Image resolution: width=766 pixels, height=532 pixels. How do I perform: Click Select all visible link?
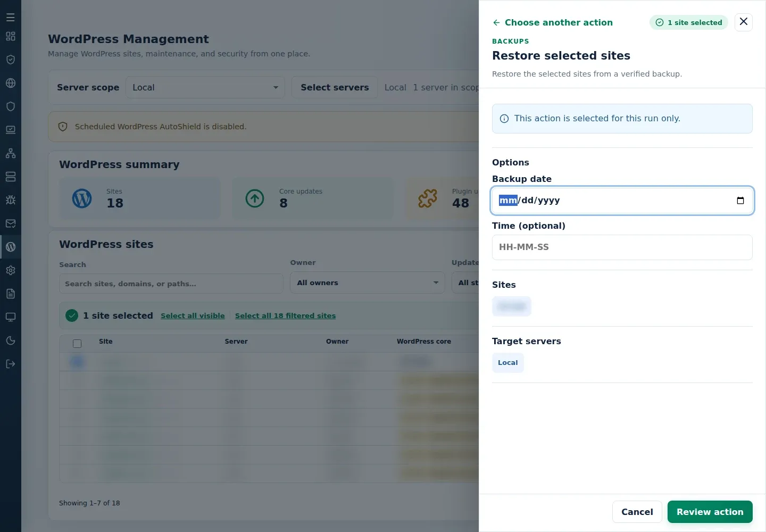pyautogui.click(x=193, y=315)
